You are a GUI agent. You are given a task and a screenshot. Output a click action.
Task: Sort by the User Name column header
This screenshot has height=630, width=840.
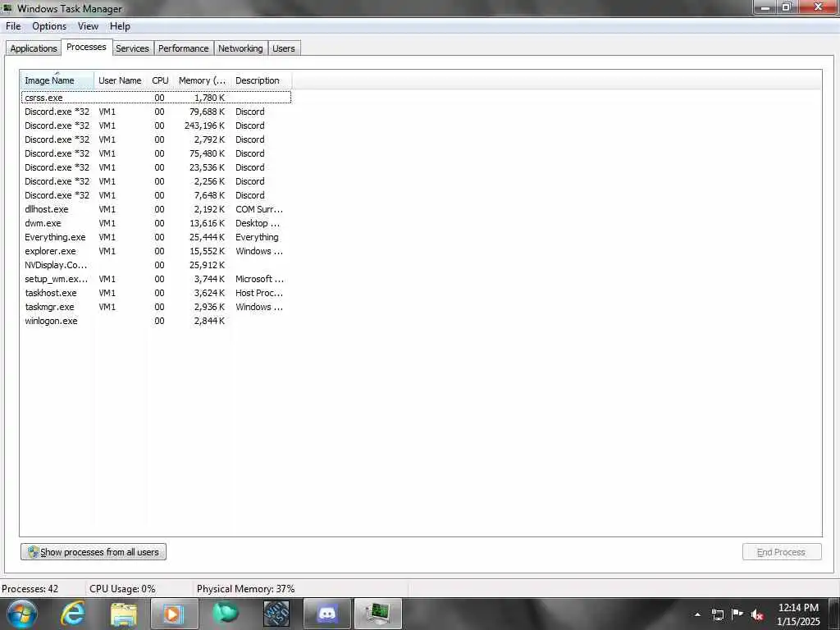(x=120, y=80)
